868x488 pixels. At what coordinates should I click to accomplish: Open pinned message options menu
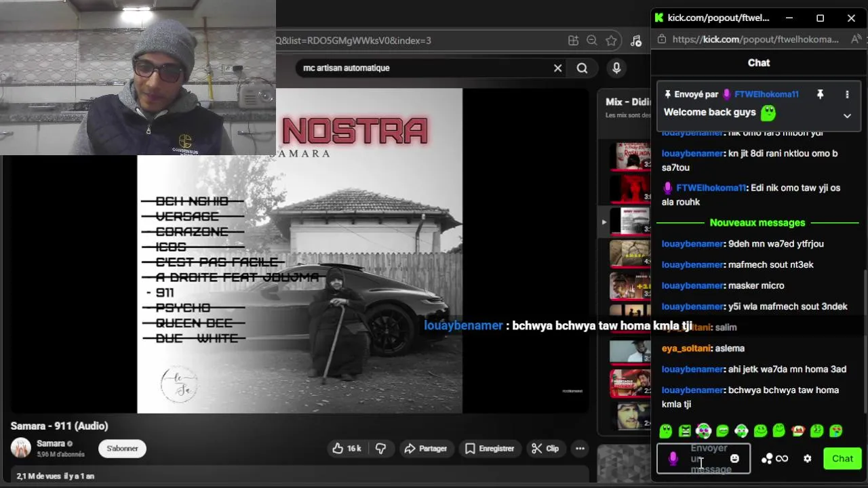click(847, 94)
